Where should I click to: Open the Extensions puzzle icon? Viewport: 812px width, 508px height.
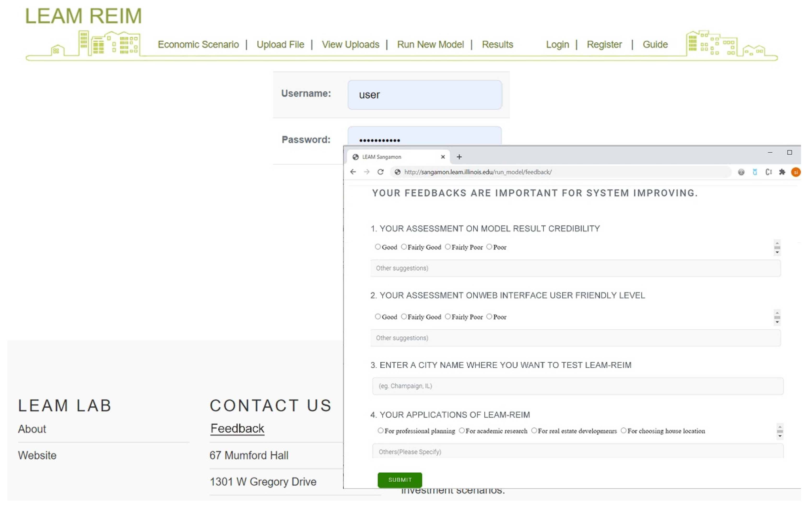[782, 172]
